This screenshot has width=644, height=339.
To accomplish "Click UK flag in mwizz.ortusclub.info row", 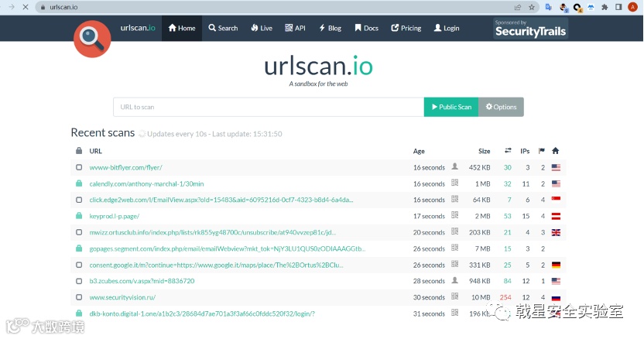I will pyautogui.click(x=556, y=232).
